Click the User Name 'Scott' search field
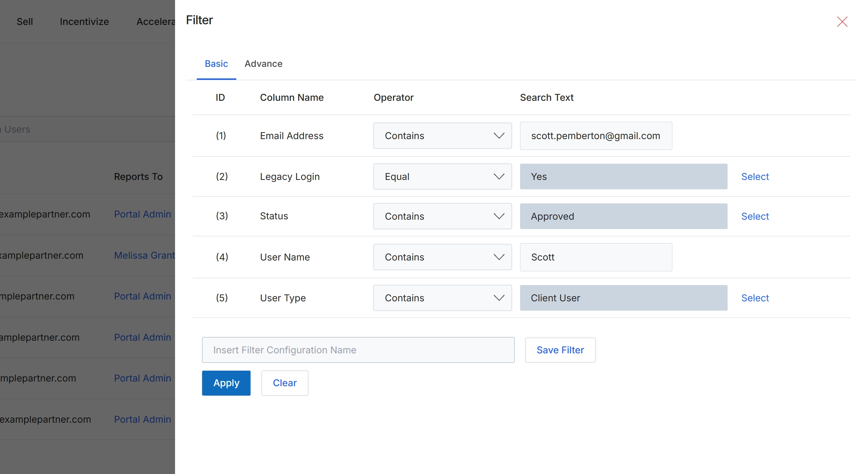 tap(596, 257)
